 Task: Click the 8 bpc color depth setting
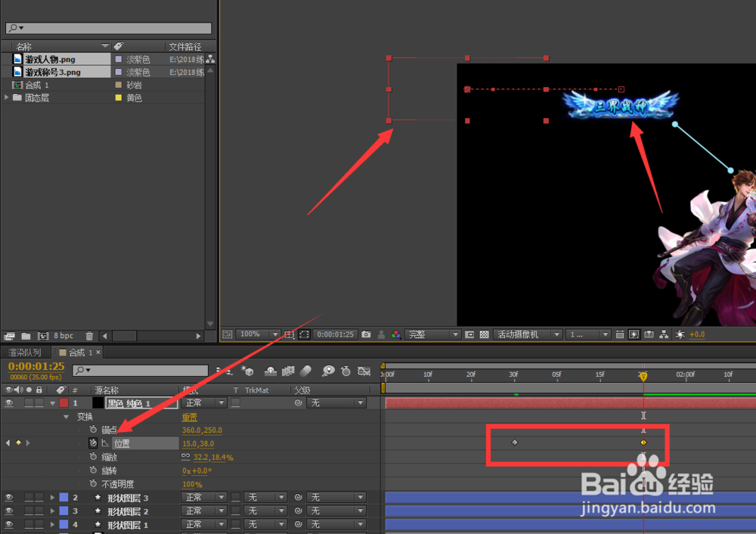[x=64, y=336]
